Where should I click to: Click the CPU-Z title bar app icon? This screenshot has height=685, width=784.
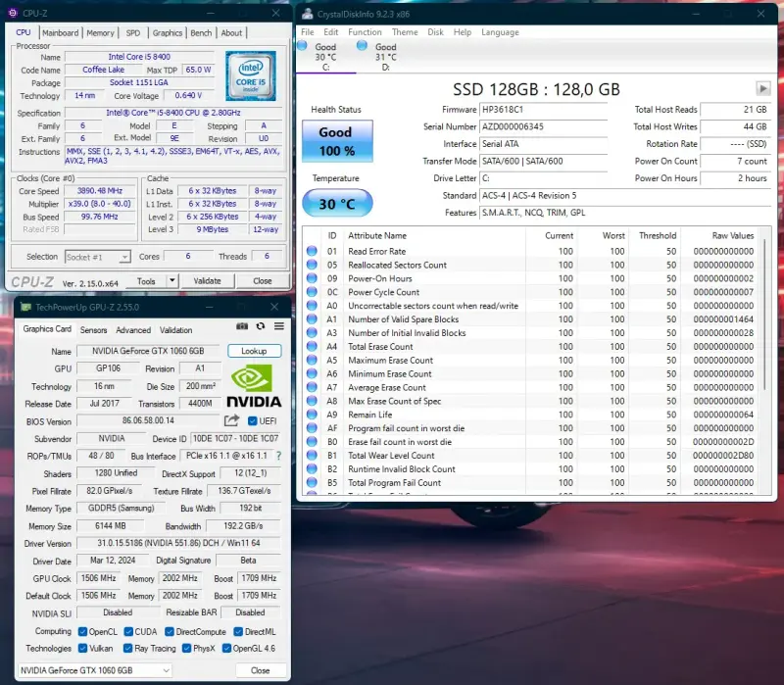pos(13,13)
